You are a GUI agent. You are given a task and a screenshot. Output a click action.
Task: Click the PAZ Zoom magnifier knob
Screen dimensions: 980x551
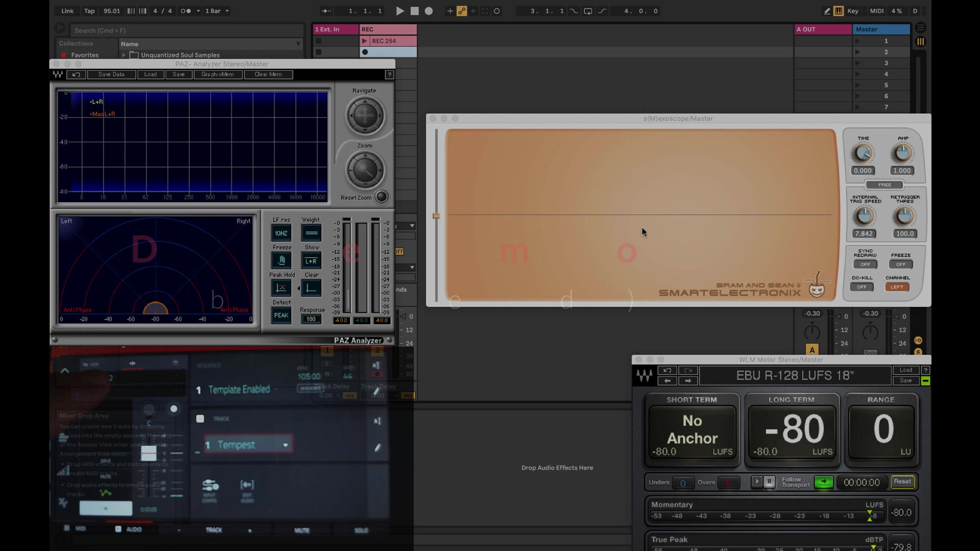pyautogui.click(x=365, y=170)
